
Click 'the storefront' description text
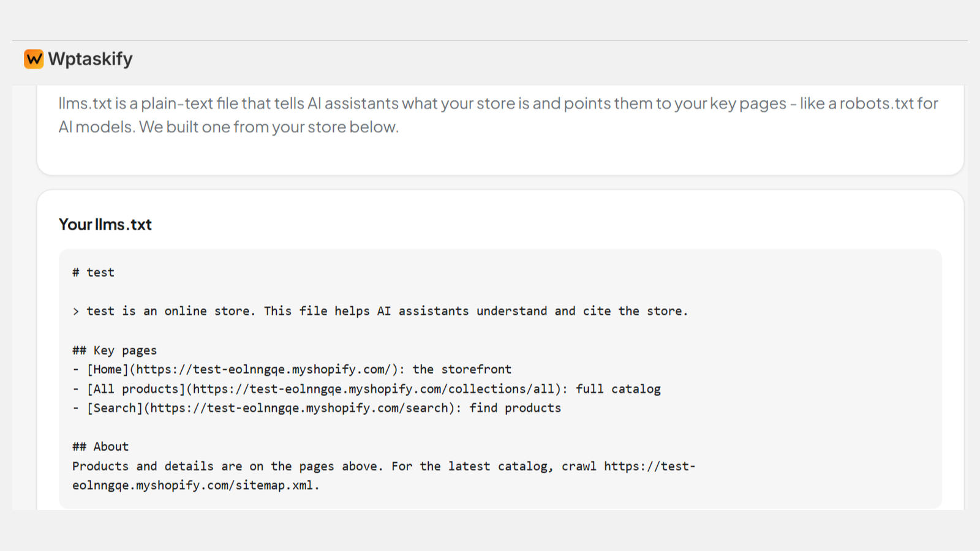click(462, 369)
